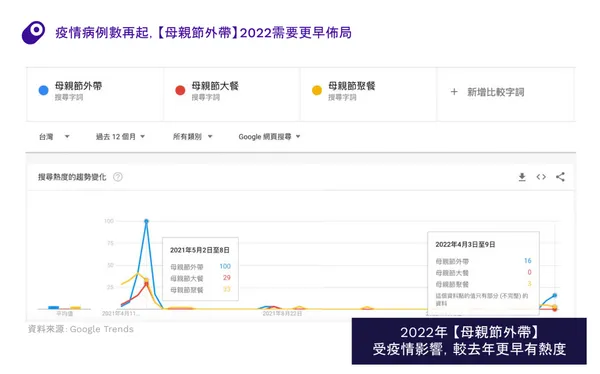600x374 pixels.
Task: Click the blue 2022 endpoint on chart
Action: 554,295
